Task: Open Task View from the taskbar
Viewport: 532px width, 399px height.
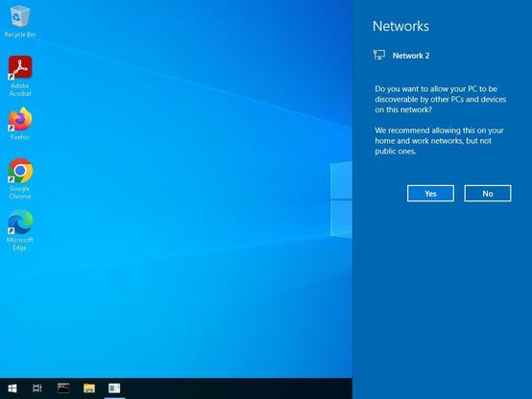Action: click(x=37, y=388)
